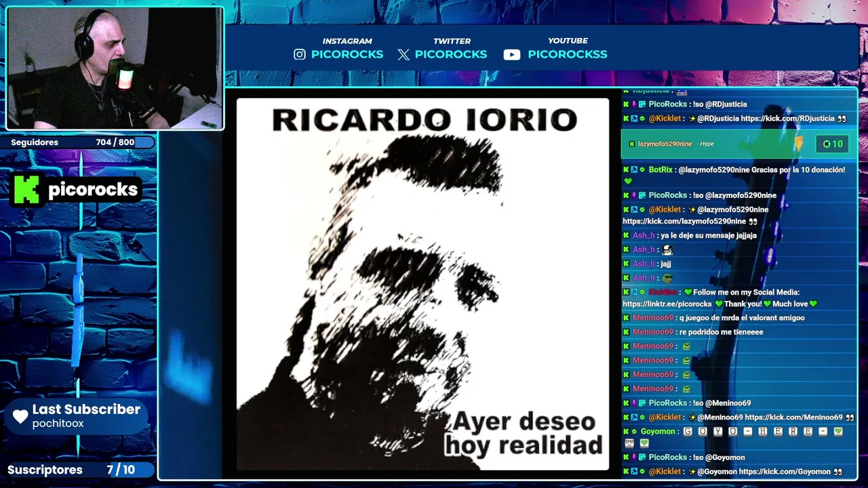Click the BotRix username in chat

[660, 170]
